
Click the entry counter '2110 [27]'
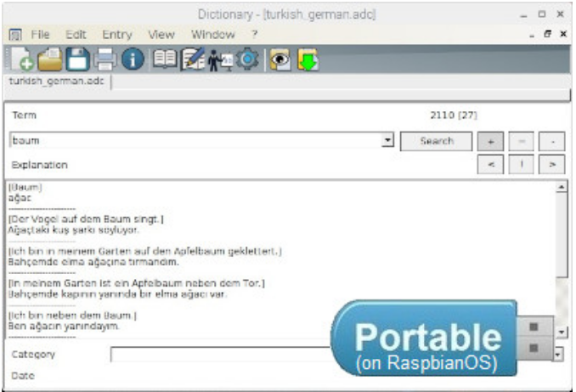(454, 115)
